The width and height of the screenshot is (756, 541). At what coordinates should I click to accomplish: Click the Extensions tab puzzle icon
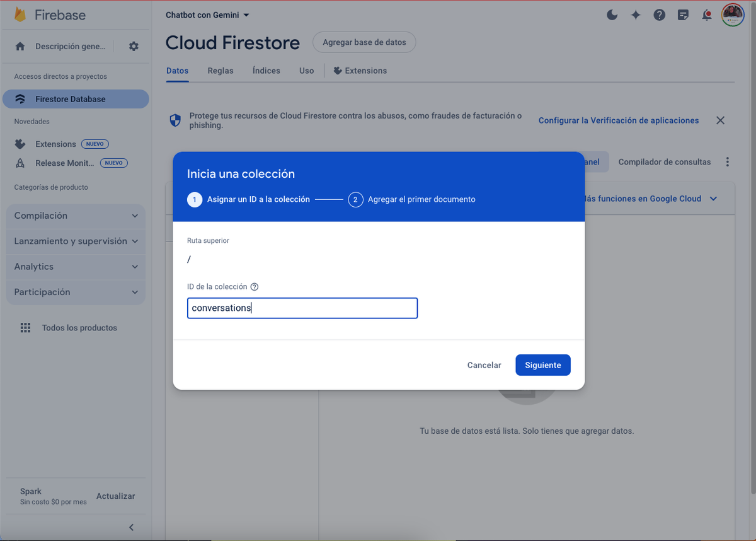point(338,71)
